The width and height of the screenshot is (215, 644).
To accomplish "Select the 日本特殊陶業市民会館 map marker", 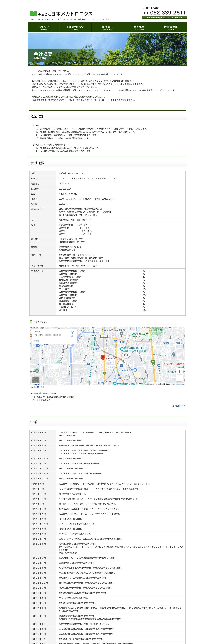I will click(x=122, y=349).
